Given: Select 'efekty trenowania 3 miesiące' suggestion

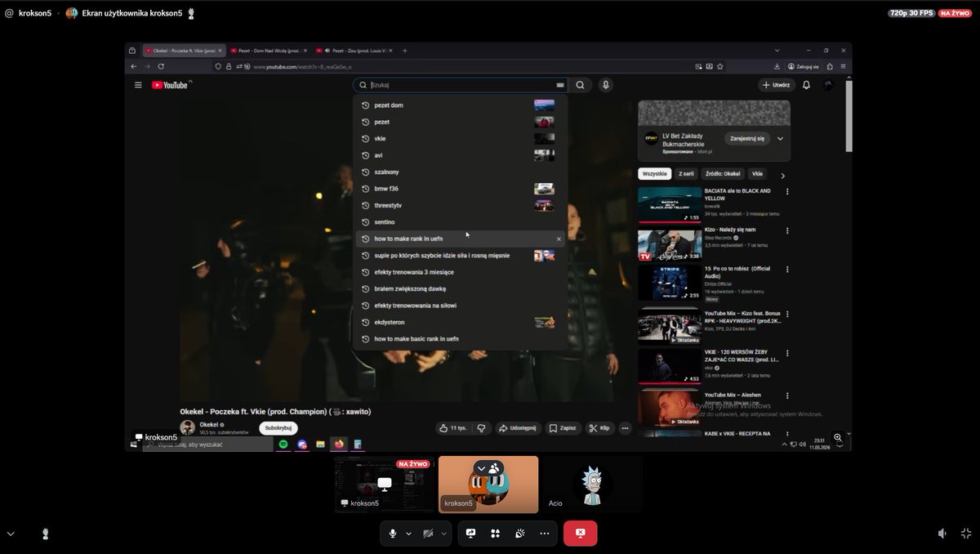Looking at the screenshot, I should [x=460, y=272].
